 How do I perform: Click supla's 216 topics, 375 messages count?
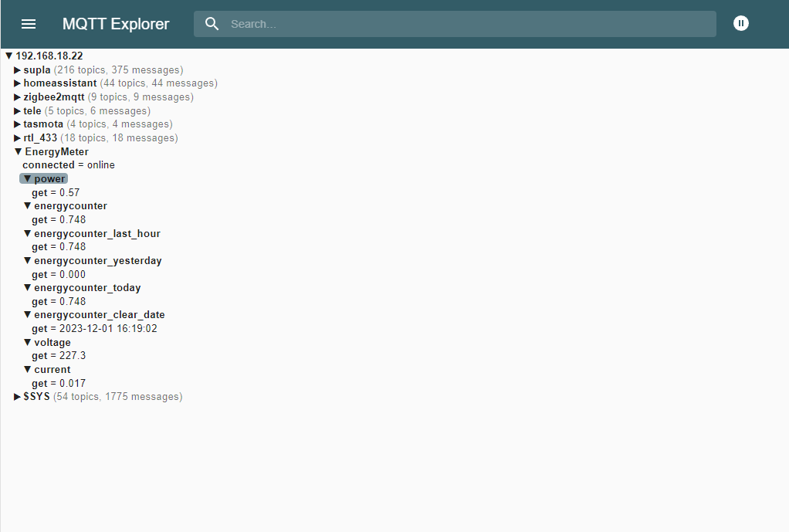tap(119, 70)
